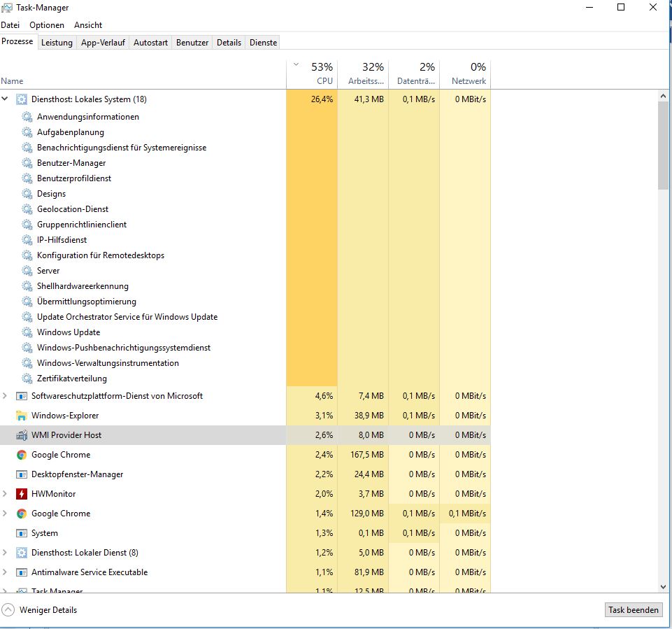Expand Softwareschutzplattform-Dienst von Microsoft
The height and width of the screenshot is (629, 672).
(x=5, y=396)
